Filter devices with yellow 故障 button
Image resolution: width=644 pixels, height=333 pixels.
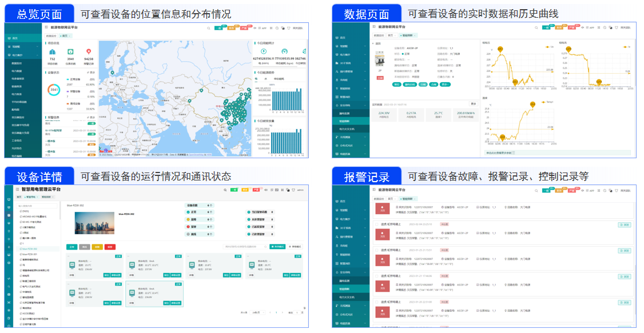pos(97,247)
